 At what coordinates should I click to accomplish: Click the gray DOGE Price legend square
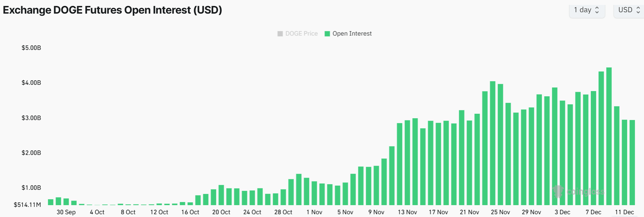(x=280, y=33)
